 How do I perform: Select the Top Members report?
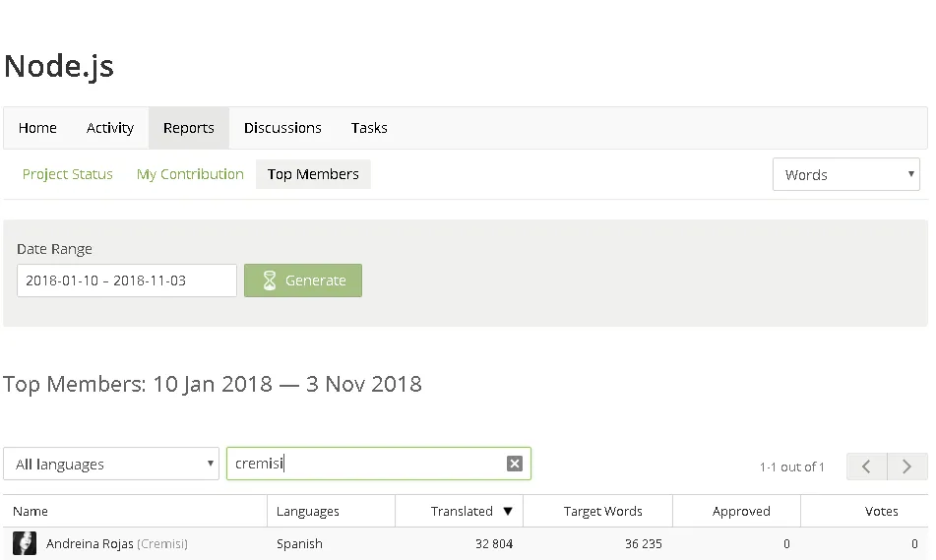pyautogui.click(x=313, y=174)
